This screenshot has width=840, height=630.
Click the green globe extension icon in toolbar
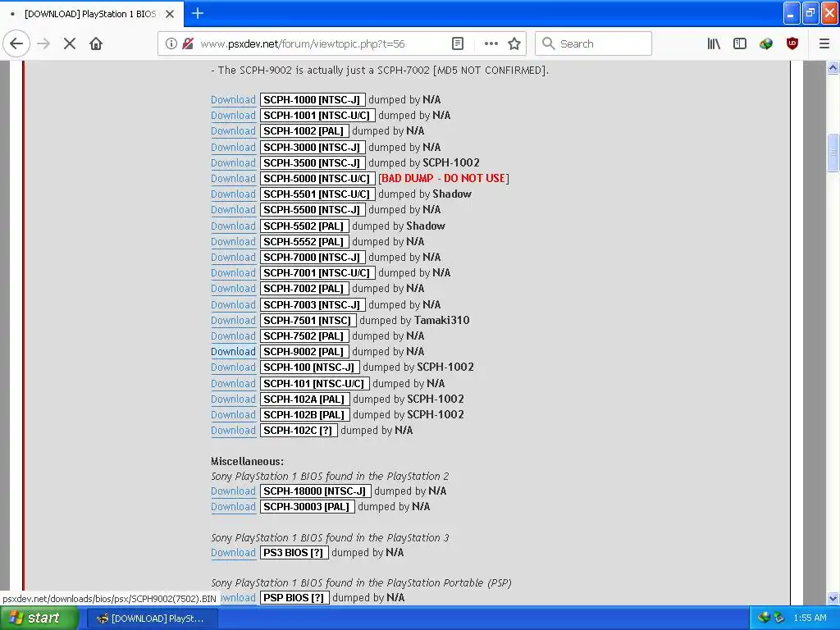click(766, 43)
